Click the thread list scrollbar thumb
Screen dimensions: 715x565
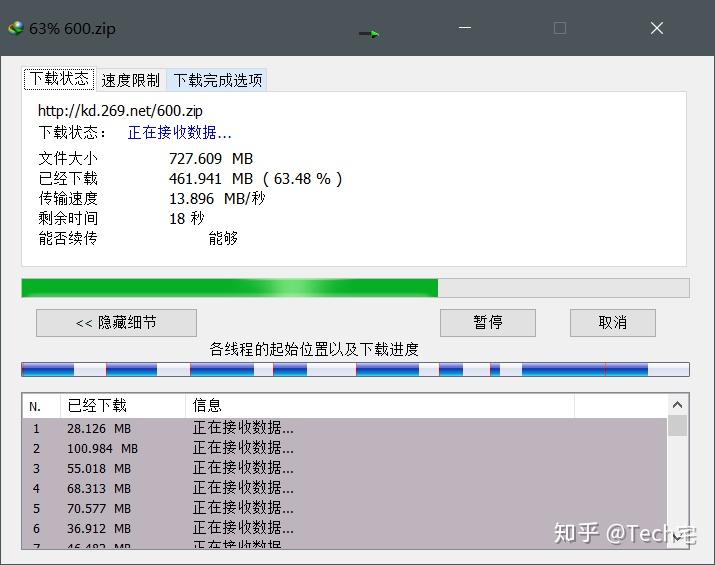[678, 425]
